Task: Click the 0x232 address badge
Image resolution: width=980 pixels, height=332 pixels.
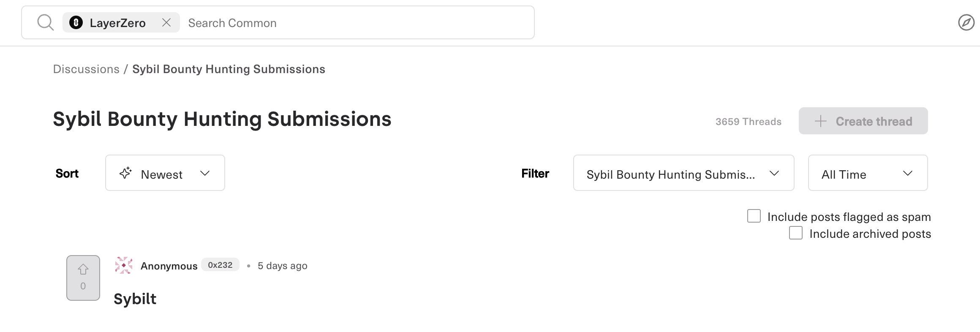Action: pos(220,265)
